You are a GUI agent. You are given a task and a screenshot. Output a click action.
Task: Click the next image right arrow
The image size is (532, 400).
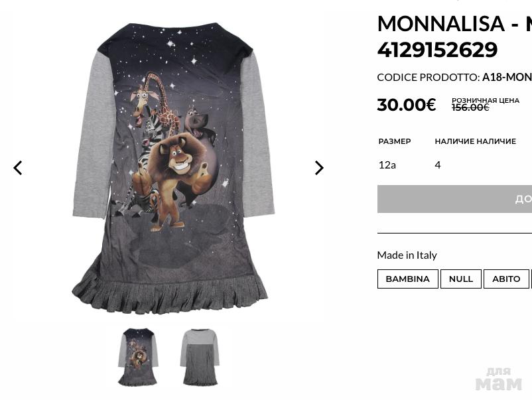(319, 168)
